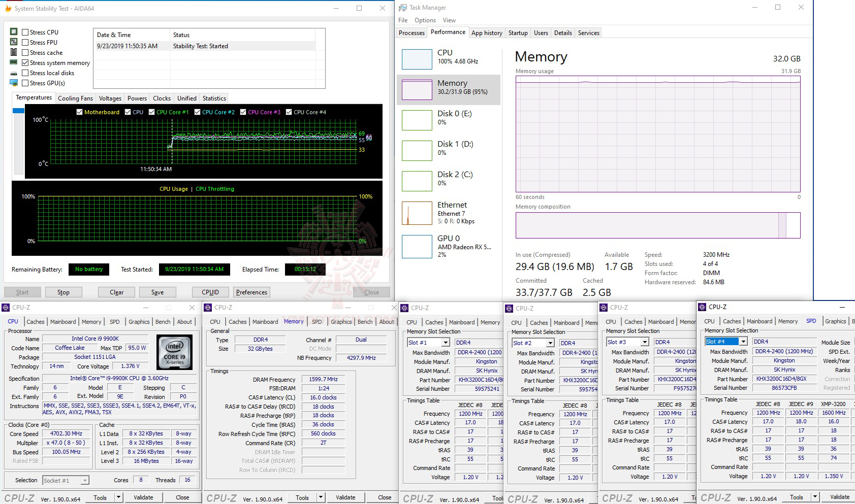The height and width of the screenshot is (504, 855).
Task: Click the title icon of the CPU-Z Slot #3 window
Action: point(604,307)
